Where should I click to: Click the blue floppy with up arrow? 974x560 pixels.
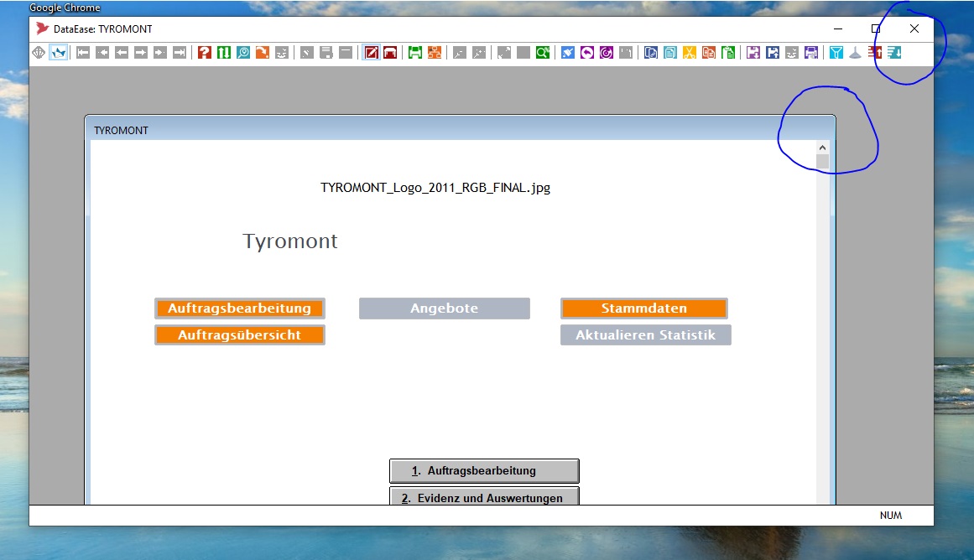click(773, 53)
